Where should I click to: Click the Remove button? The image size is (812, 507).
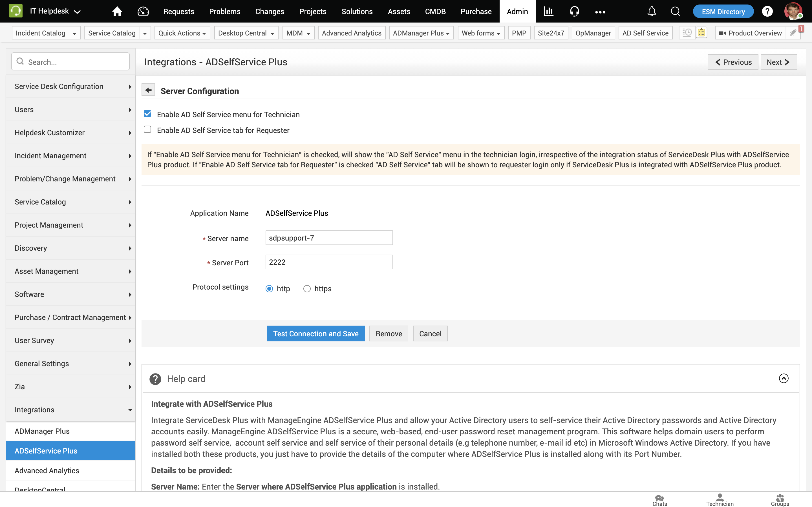click(389, 334)
